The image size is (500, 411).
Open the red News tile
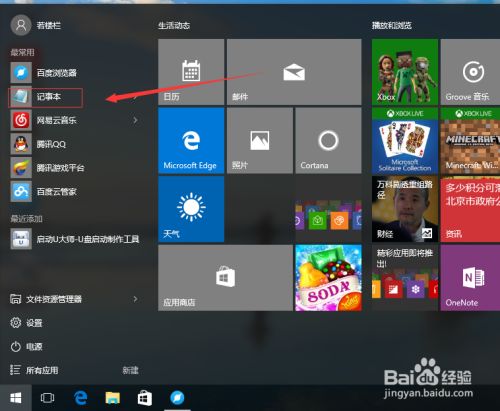coord(470,209)
